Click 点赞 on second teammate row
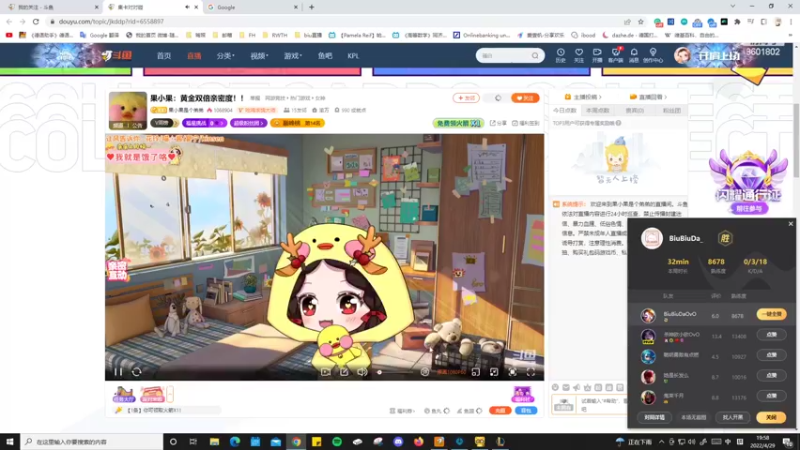 coord(771,335)
